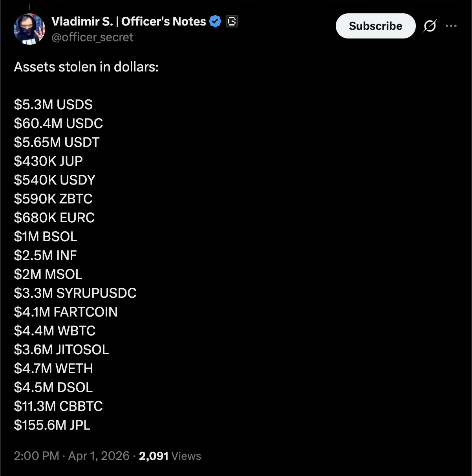Click the "Views" label next to the count
472x476 pixels.
coord(186,456)
